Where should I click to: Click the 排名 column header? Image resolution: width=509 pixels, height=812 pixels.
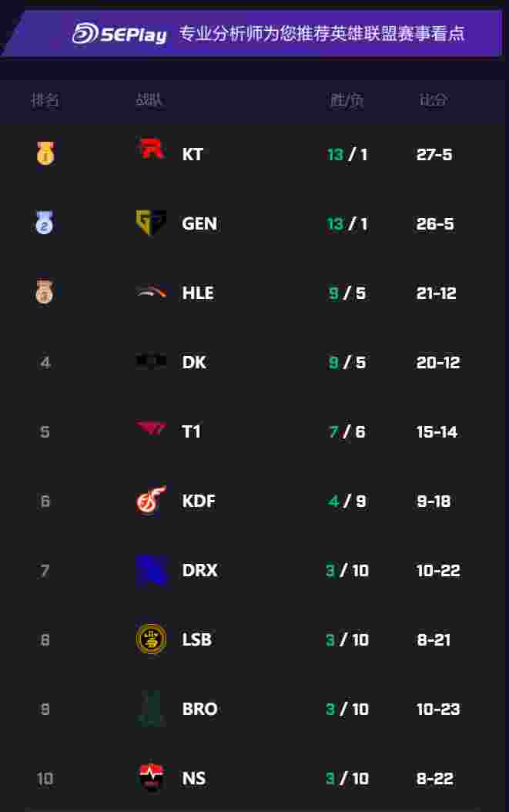click(x=45, y=100)
